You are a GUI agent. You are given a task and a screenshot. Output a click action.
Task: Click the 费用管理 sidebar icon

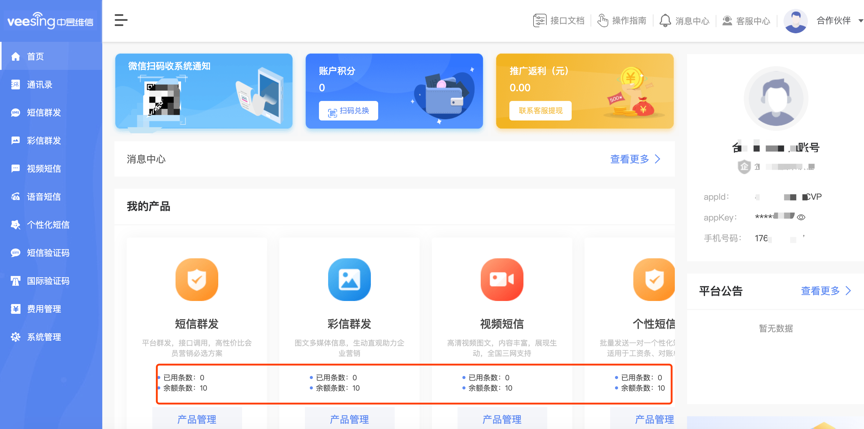(x=15, y=309)
